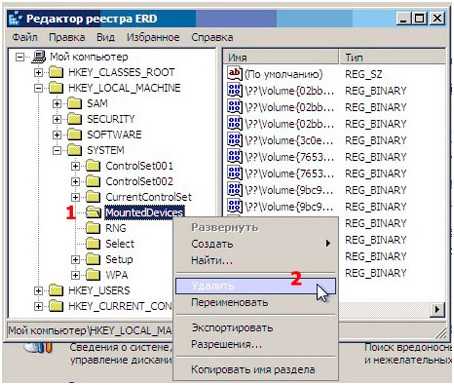Screen dimensions: 454x385
Task: Click Удалить in the context menu
Action: [255, 286]
